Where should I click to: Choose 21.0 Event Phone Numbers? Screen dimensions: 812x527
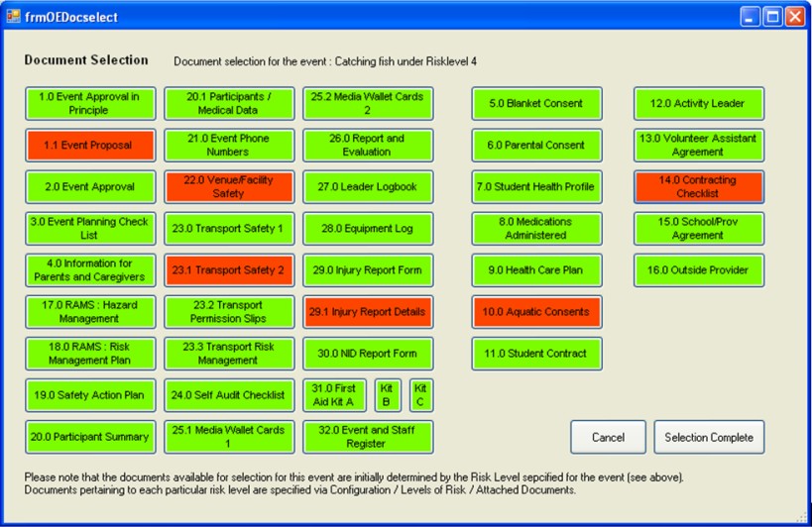click(229, 146)
